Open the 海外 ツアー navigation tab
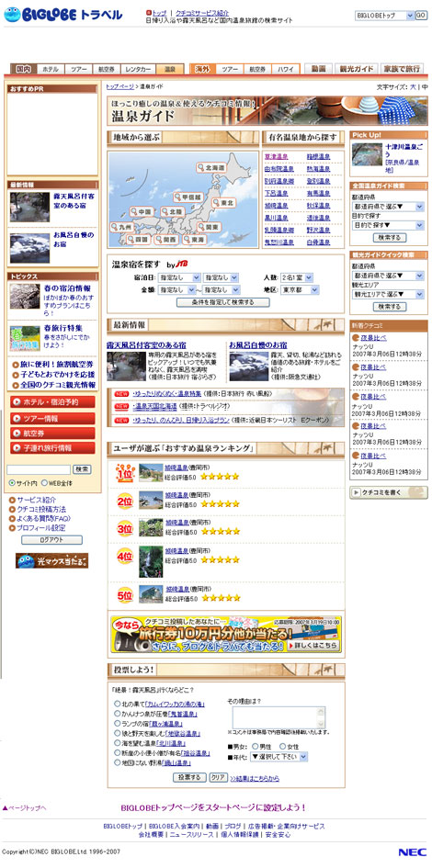 point(230,69)
